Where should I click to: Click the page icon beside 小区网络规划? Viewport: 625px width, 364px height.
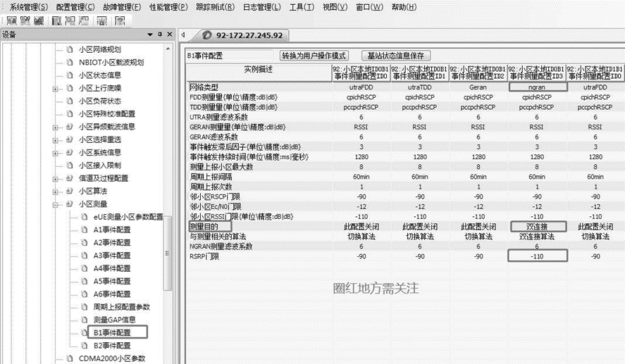[x=70, y=49]
